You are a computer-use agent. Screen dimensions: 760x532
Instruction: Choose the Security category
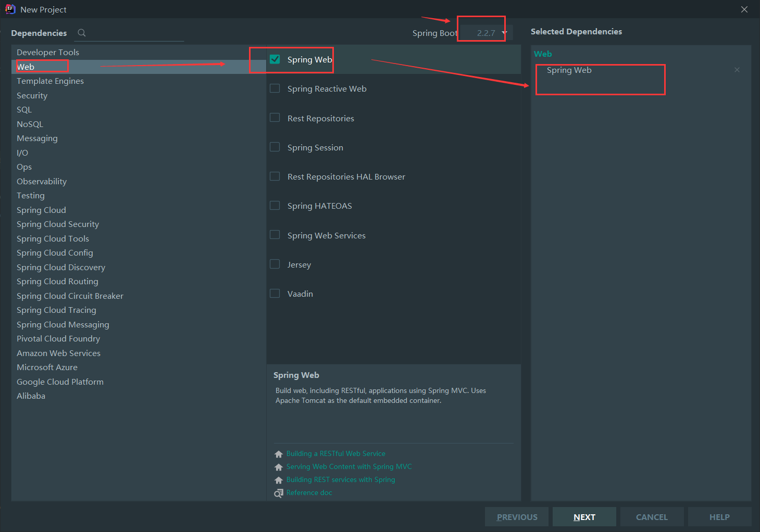coord(139,95)
